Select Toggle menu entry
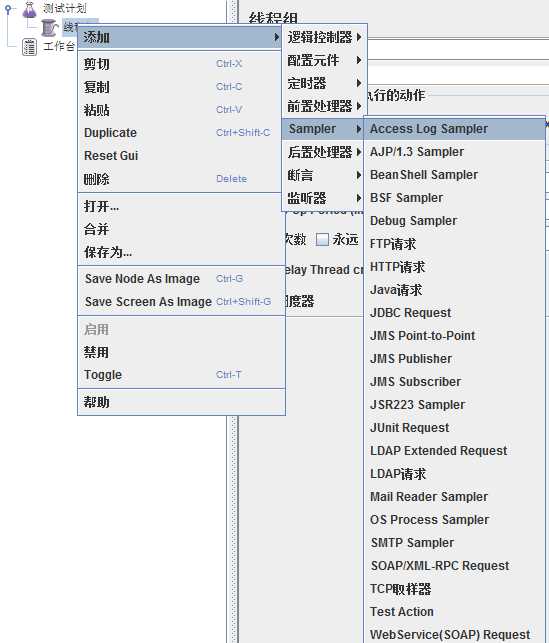 coord(181,375)
